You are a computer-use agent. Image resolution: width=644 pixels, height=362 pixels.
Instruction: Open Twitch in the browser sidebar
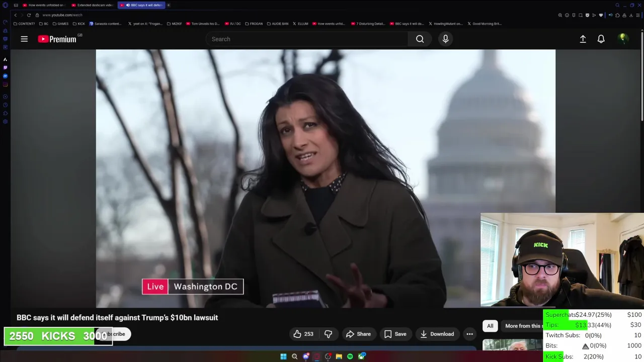[x=5, y=67]
